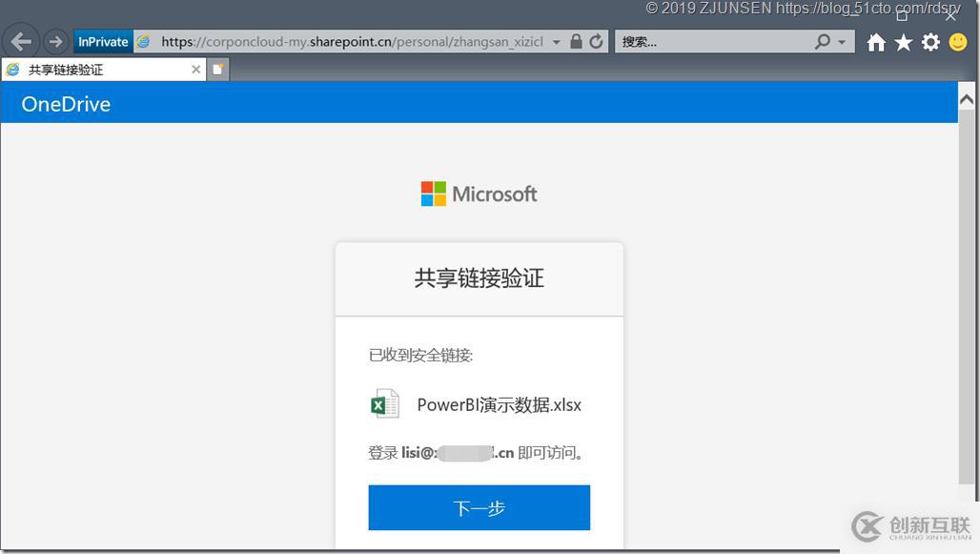Refresh the page with reload icon

(x=596, y=42)
